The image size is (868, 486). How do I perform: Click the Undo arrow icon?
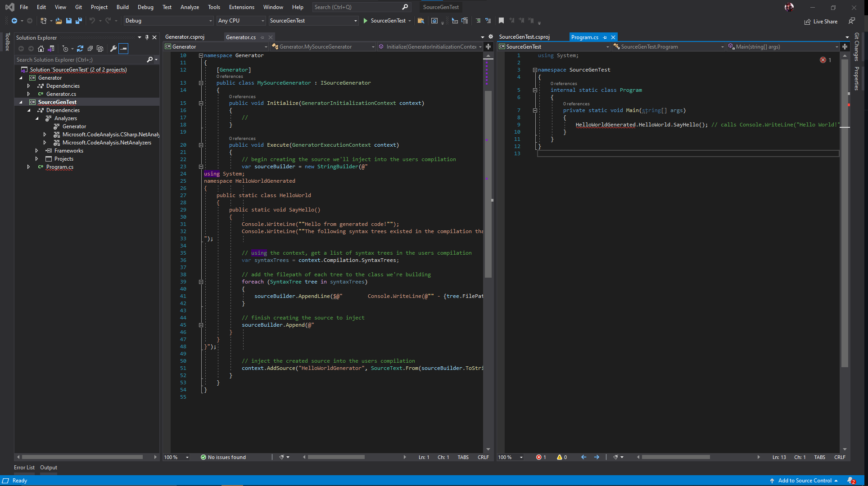tap(92, 21)
